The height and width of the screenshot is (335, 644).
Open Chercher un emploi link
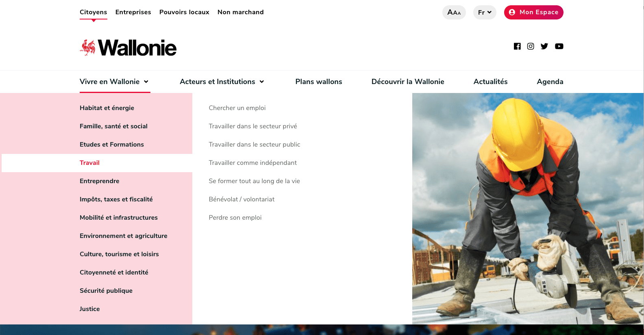pos(237,108)
